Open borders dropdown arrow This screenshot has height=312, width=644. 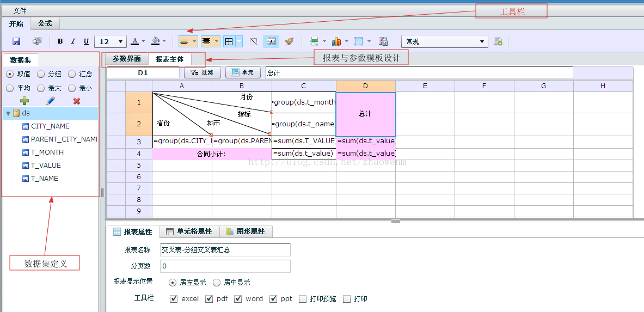click(239, 41)
